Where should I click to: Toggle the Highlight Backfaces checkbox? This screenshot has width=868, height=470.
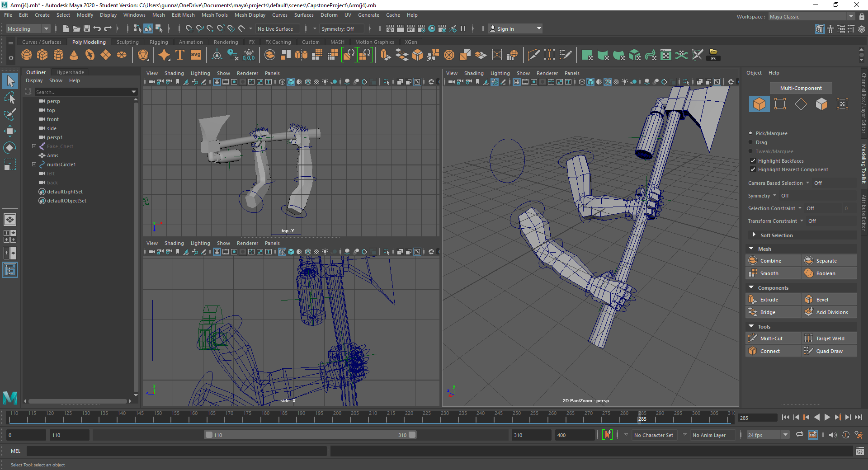pyautogui.click(x=753, y=161)
